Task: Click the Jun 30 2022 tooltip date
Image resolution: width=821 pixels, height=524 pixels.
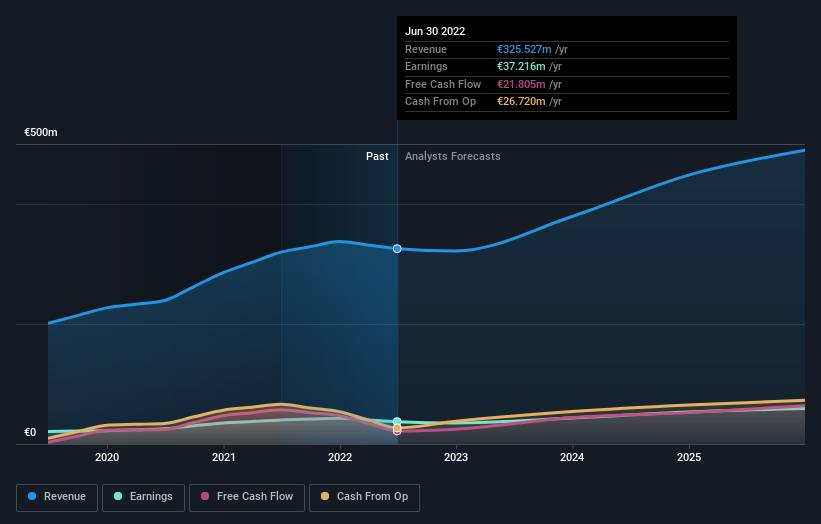Action: 435,31
